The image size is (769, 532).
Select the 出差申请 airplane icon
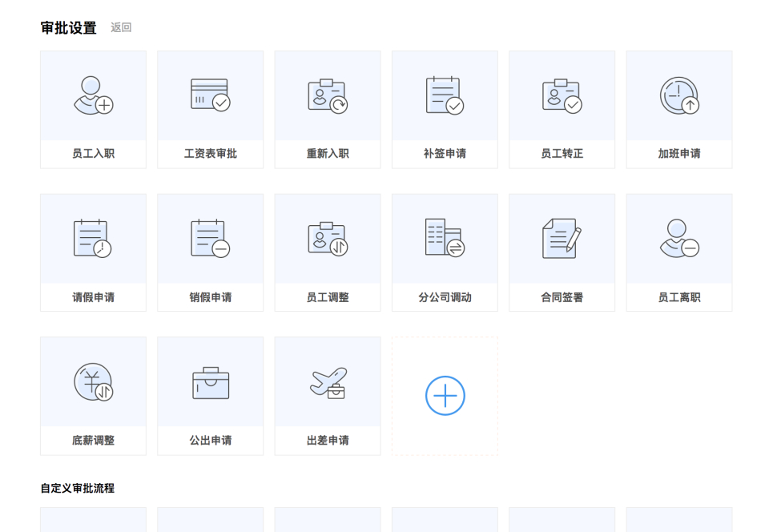[x=328, y=382]
